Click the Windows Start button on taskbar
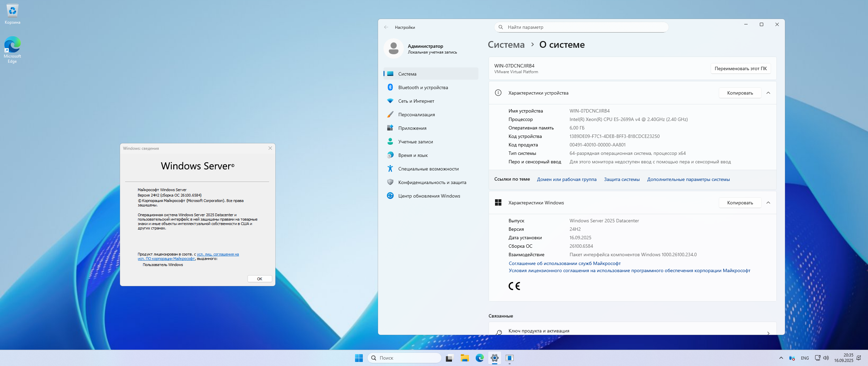868x366 pixels. point(359,358)
